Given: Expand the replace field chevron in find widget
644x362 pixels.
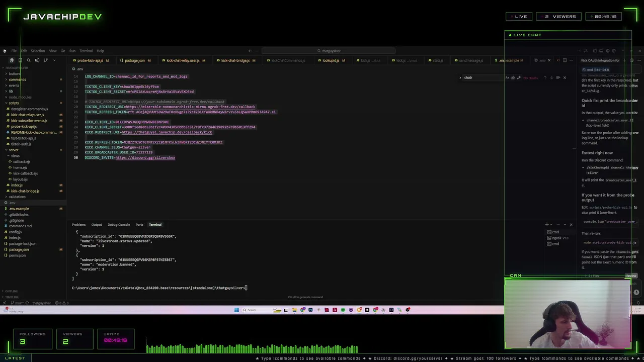Looking at the screenshot, I should click(460, 77).
